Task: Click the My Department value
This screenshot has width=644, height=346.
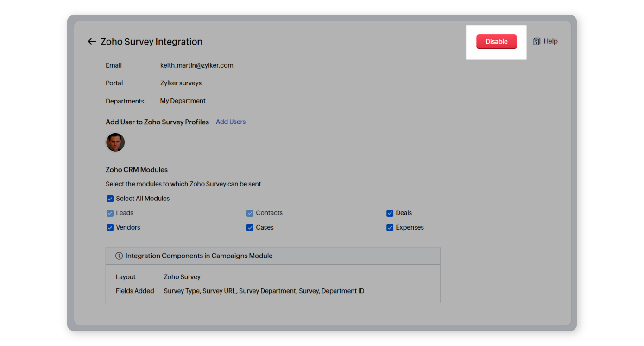Action: click(183, 101)
